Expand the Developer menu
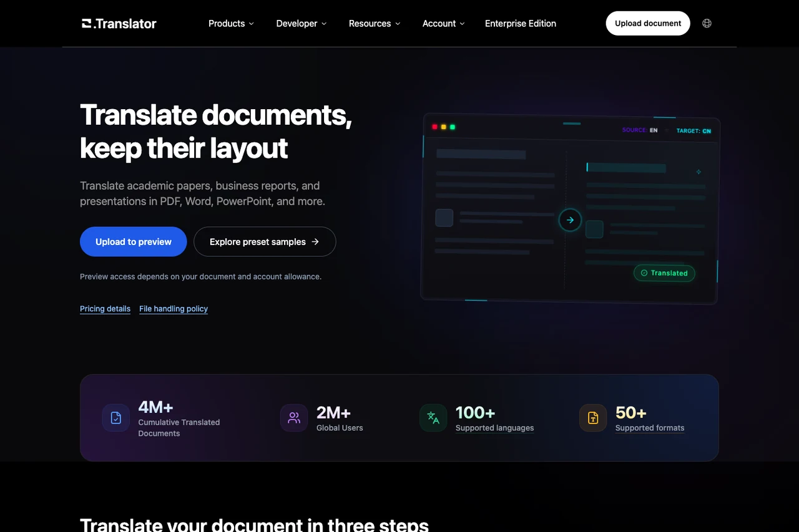Viewport: 799px width, 532px height. [301, 24]
